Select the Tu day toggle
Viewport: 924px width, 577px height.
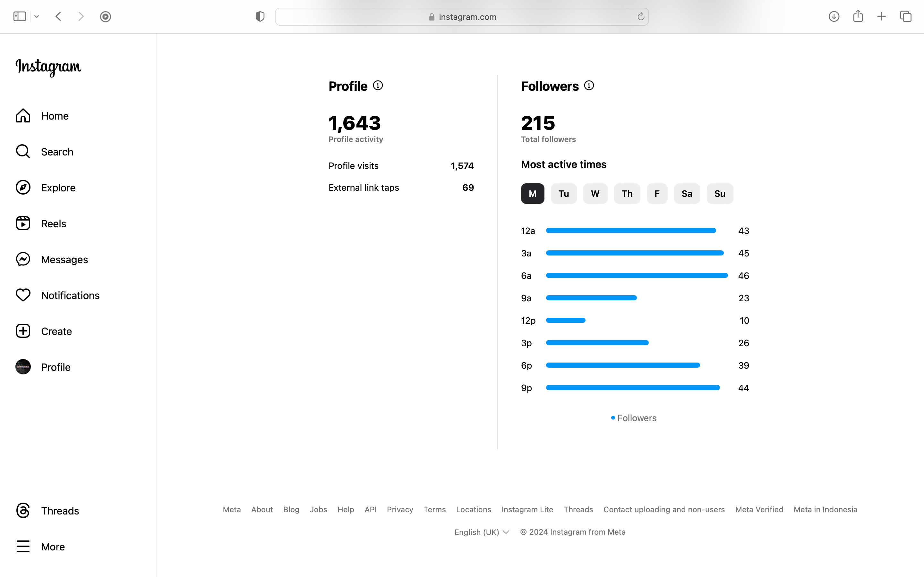click(564, 194)
